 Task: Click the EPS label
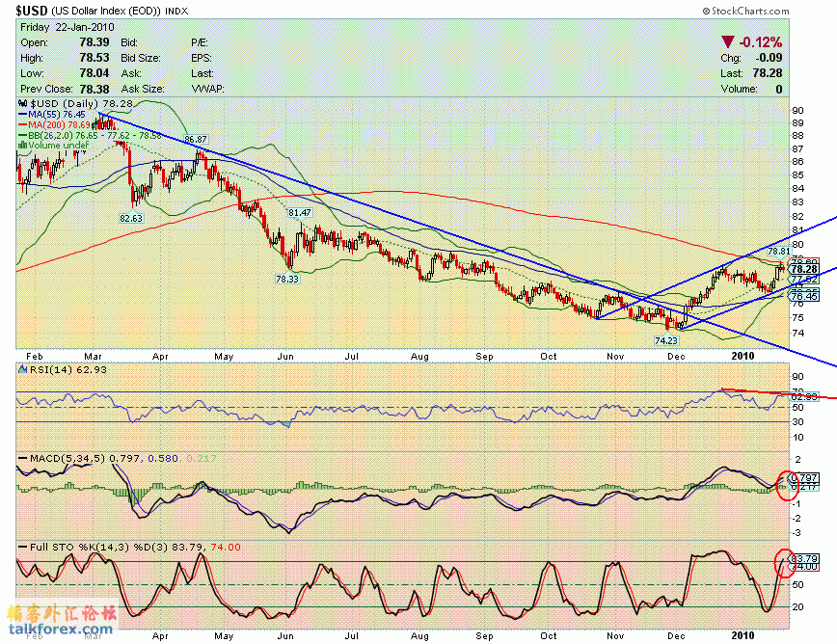(202, 58)
